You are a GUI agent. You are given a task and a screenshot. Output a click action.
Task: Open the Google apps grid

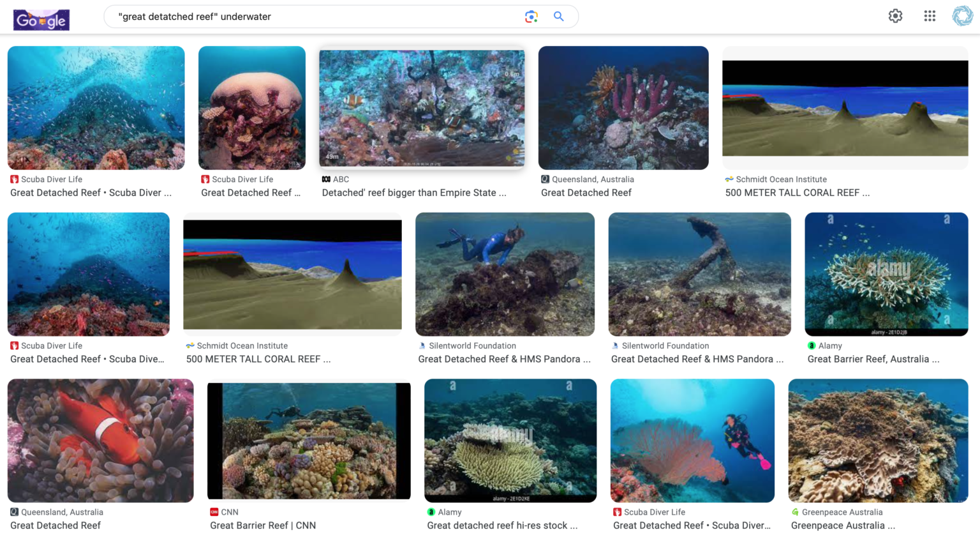pyautogui.click(x=930, y=16)
